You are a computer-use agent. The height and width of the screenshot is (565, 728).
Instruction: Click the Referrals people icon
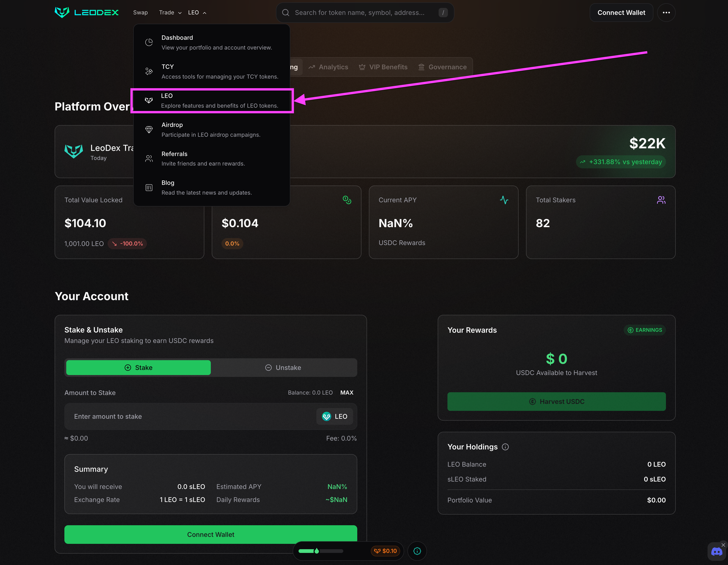pos(149,158)
